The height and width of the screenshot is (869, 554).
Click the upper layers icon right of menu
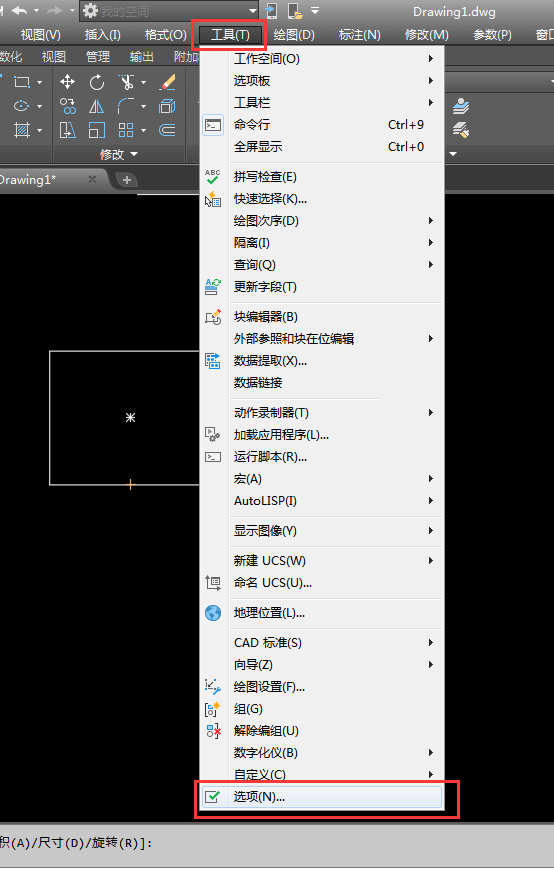tap(460, 106)
